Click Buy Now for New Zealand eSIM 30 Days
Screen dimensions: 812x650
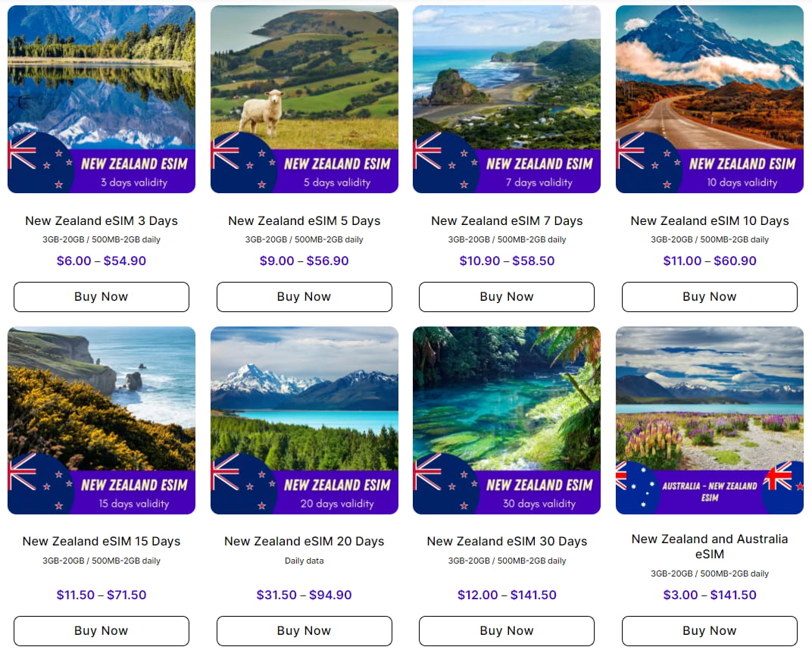(x=506, y=630)
